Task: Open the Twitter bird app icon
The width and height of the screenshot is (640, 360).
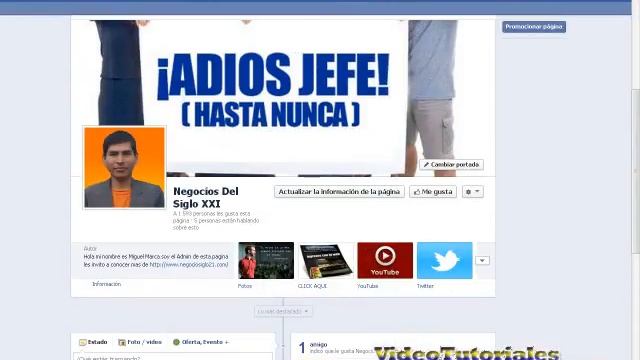Action: coord(445,260)
